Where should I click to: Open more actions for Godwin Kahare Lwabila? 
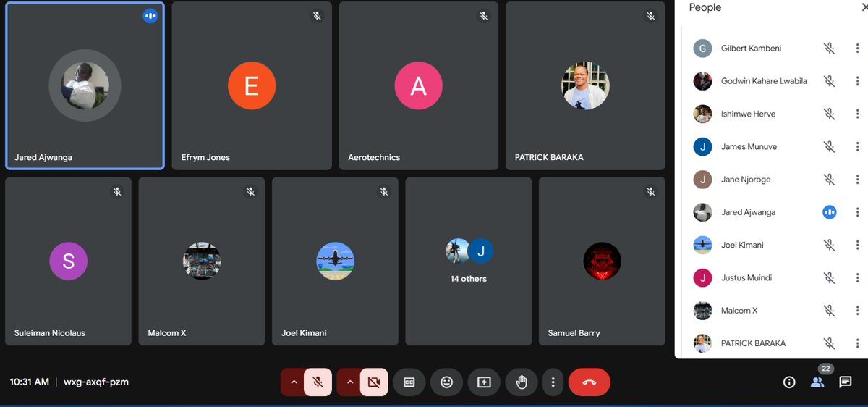click(857, 81)
